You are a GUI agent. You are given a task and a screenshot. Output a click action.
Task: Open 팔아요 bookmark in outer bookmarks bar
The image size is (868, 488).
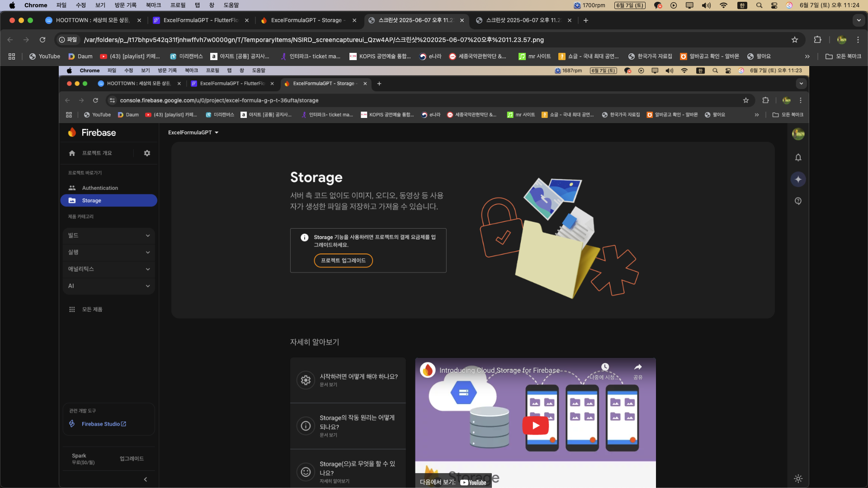(759, 56)
